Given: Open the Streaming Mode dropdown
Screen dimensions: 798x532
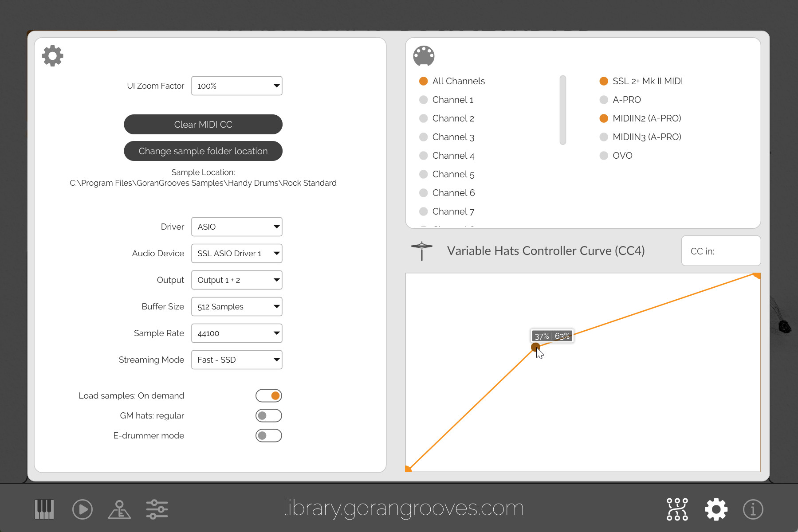Looking at the screenshot, I should 237,360.
